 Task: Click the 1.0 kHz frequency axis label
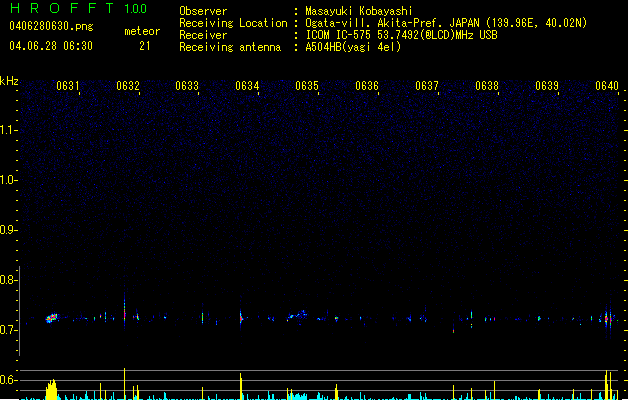8,180
